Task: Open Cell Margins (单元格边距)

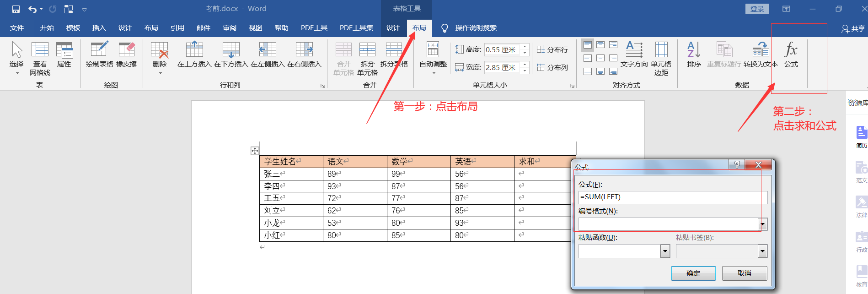Action: pyautogui.click(x=661, y=59)
